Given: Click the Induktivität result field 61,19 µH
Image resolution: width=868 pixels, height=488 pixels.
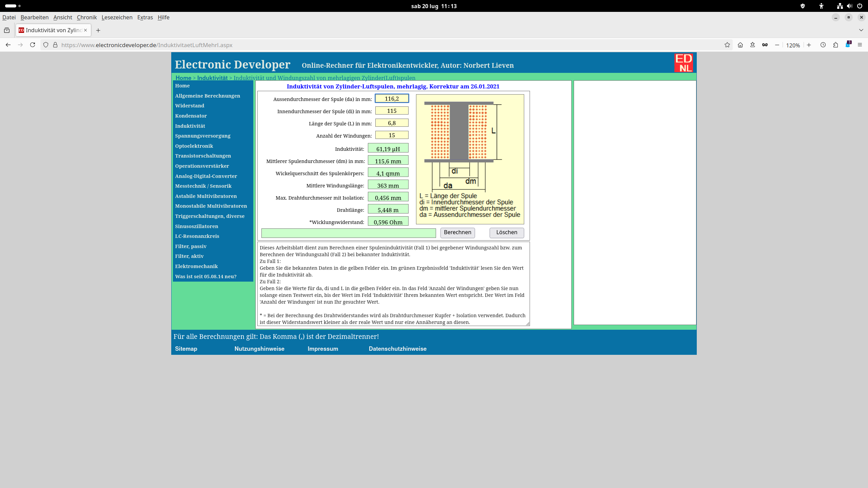Looking at the screenshot, I should pyautogui.click(x=388, y=148).
